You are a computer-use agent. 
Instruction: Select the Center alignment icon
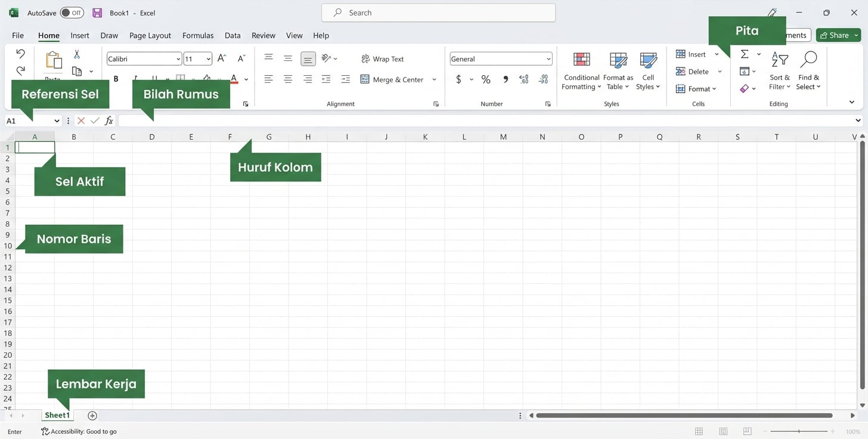[288, 78]
